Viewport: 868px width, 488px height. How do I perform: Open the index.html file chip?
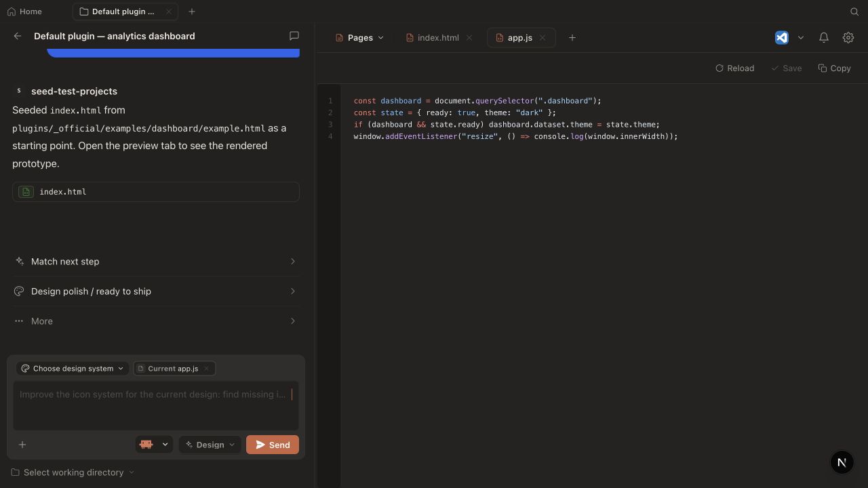coord(156,192)
